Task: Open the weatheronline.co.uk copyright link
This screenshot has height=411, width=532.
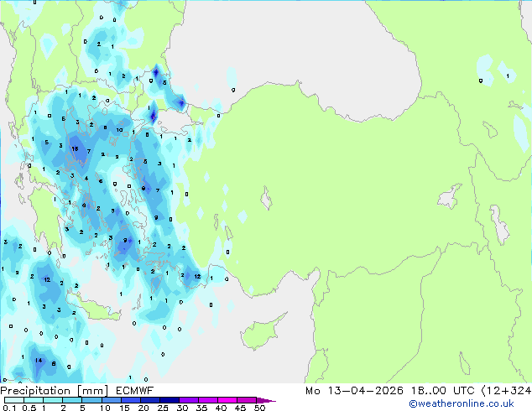Action: [462, 403]
